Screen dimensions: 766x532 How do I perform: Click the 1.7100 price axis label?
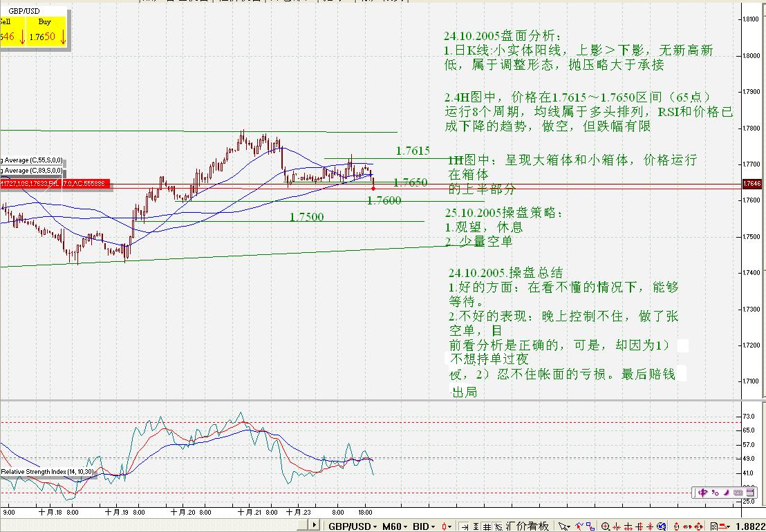(x=750, y=381)
